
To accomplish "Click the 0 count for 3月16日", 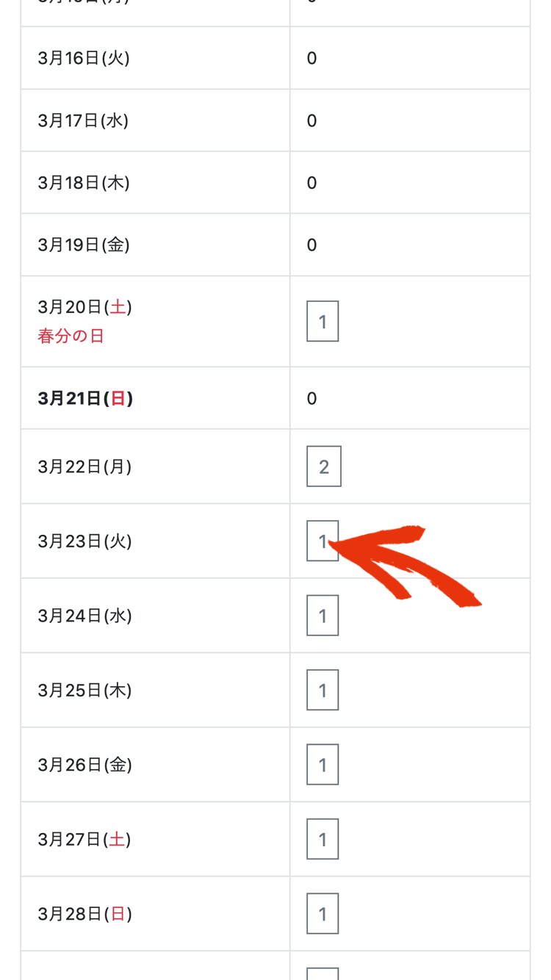I will click(x=312, y=58).
